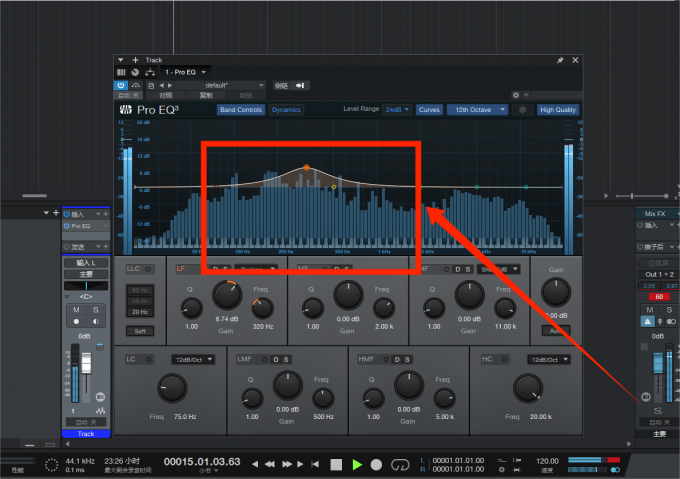680x479 pixels.
Task: Enable the HMF band power toggle
Action: point(386,359)
